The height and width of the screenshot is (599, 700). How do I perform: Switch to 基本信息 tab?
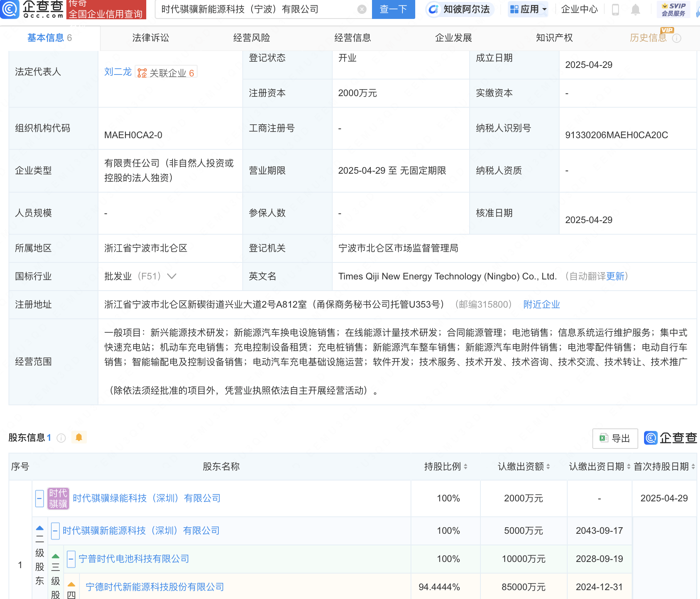(x=50, y=38)
